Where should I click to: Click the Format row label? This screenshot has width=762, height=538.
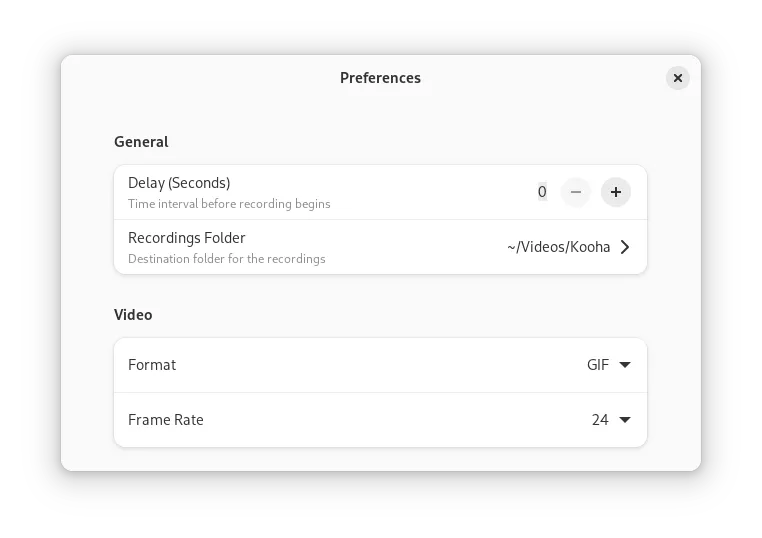tap(152, 364)
